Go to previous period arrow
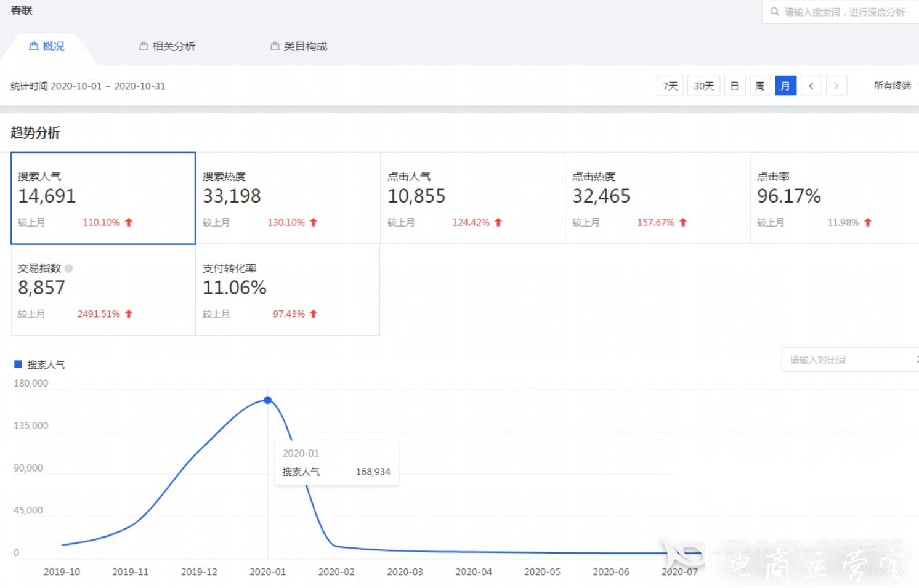919x588 pixels. coord(811,86)
